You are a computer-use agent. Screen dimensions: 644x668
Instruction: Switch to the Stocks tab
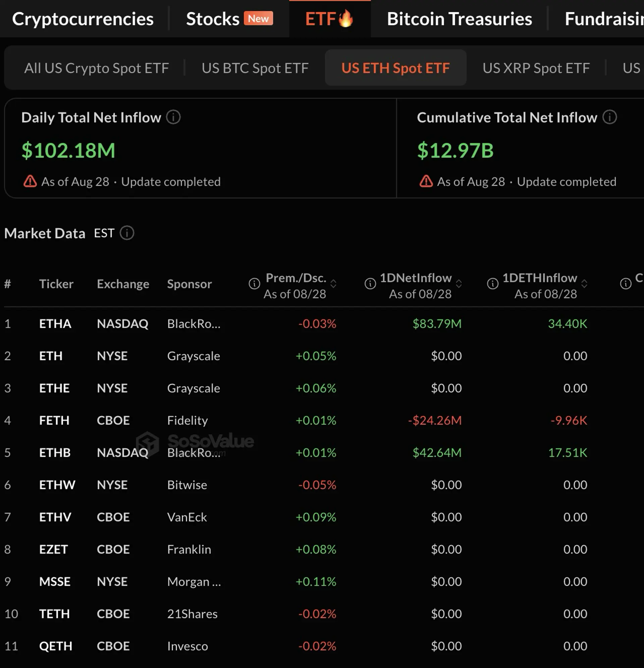tap(213, 19)
